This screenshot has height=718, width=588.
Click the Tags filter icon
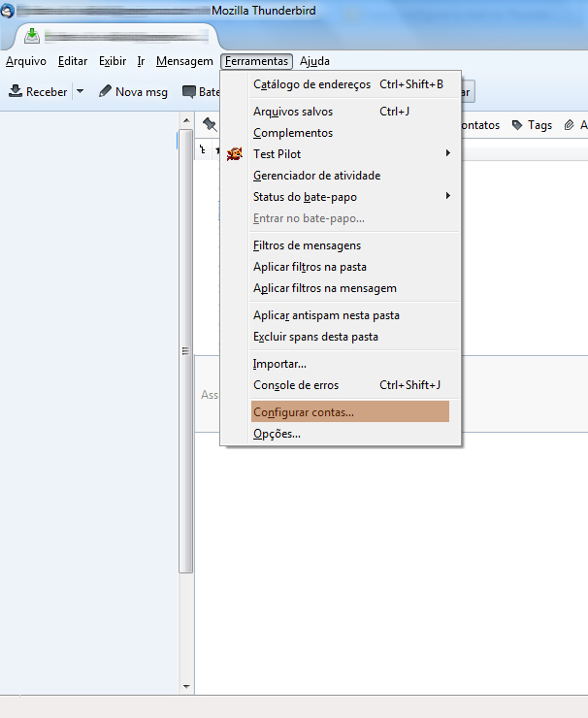[x=517, y=125]
